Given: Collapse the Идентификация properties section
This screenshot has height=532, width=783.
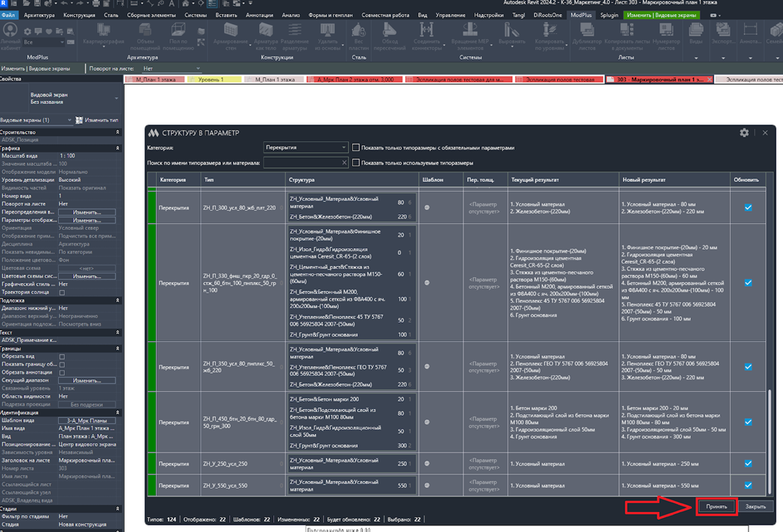Looking at the screenshot, I should (117, 413).
